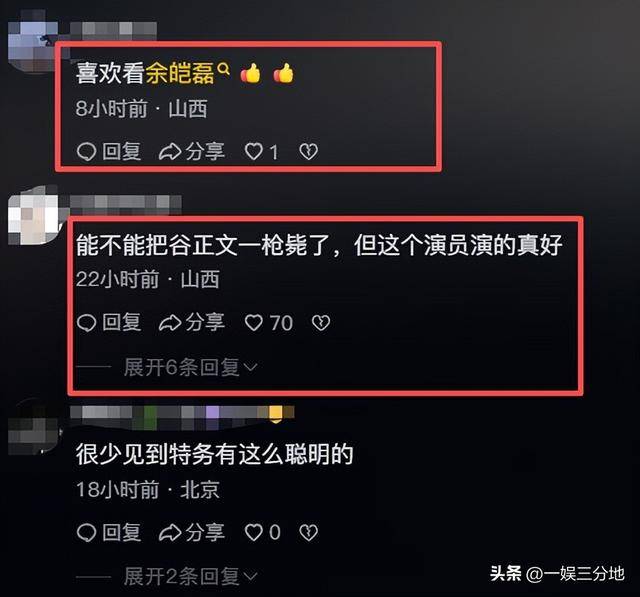The width and height of the screenshot is (640, 597).
Task: Open third commenter's blurred username
Action: (x=182, y=415)
